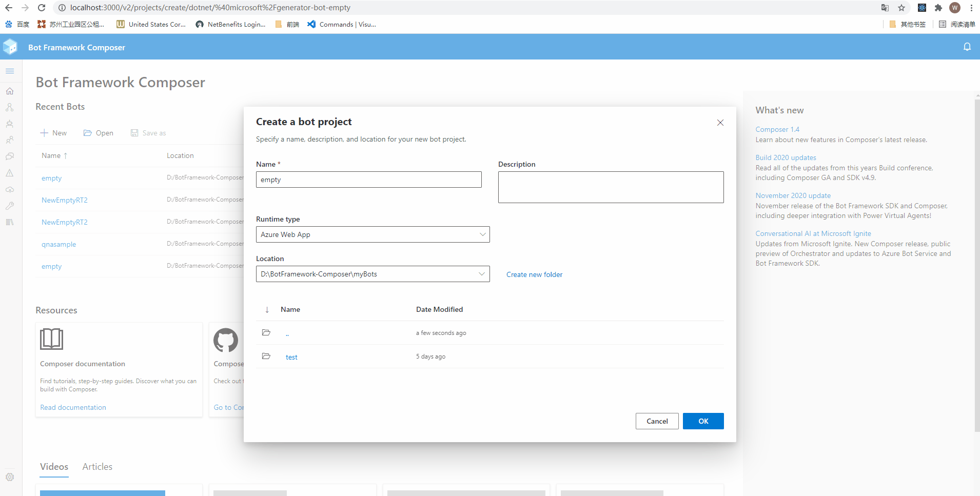
Task: Open the Chrome profile avatar
Action: pyautogui.click(x=955, y=8)
